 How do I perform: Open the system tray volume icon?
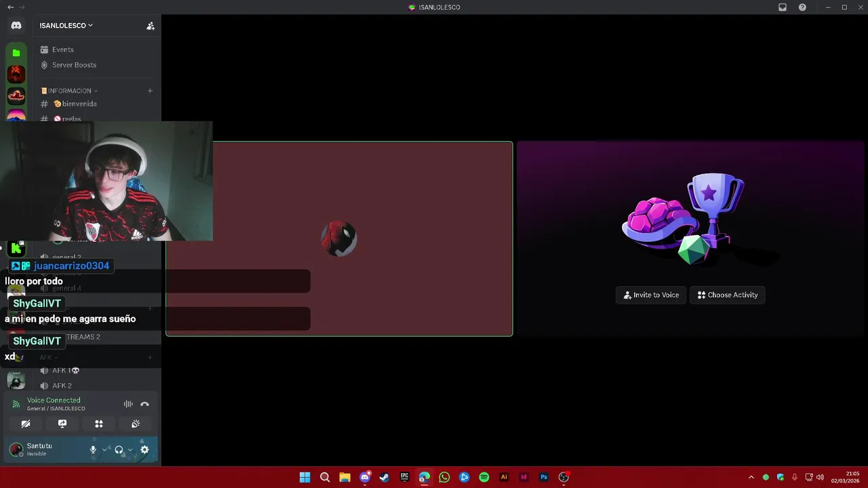click(821, 477)
